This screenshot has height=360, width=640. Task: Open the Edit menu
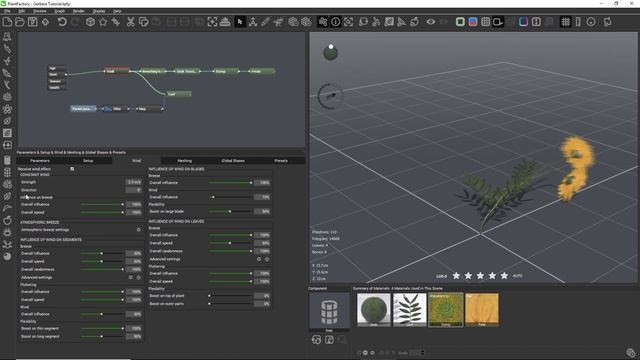tap(22, 11)
